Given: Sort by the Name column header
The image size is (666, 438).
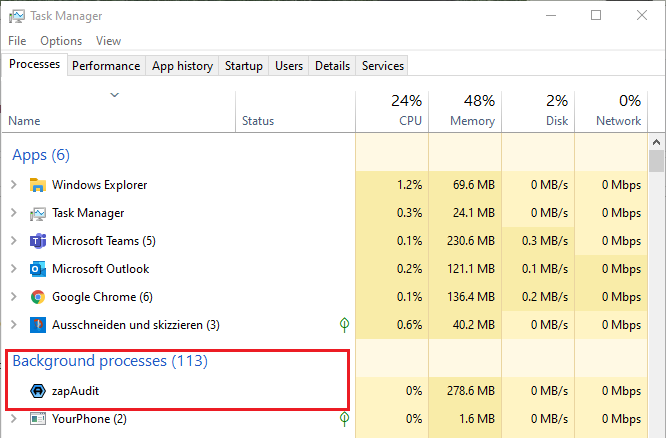Looking at the screenshot, I should 119,111.
